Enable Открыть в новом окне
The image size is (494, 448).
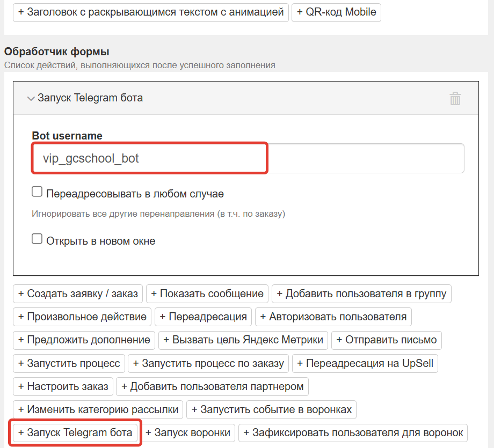[37, 238]
